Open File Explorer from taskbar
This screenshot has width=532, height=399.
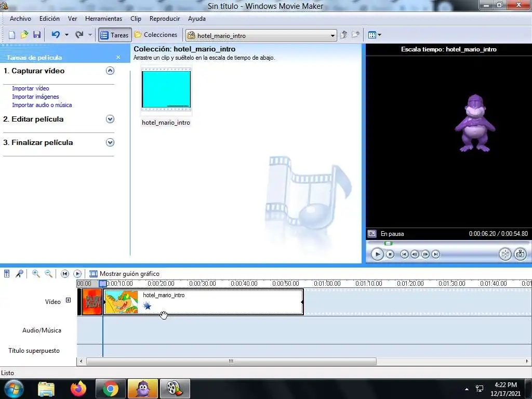coord(46,389)
